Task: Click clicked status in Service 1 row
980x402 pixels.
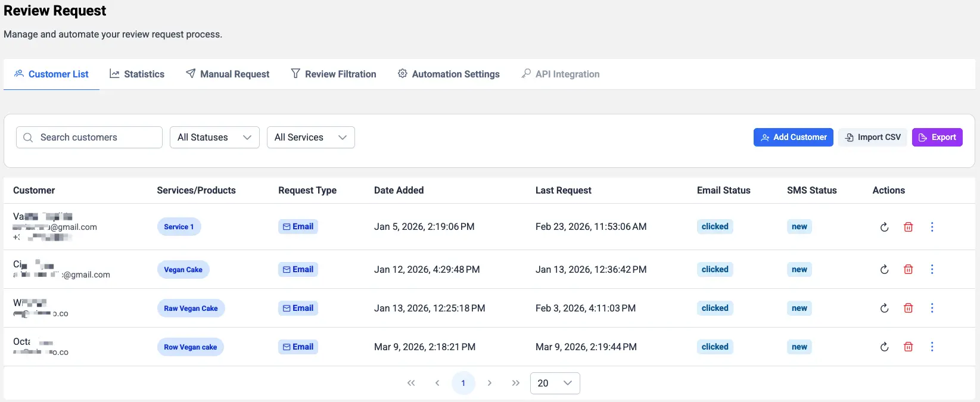Action: (715, 227)
